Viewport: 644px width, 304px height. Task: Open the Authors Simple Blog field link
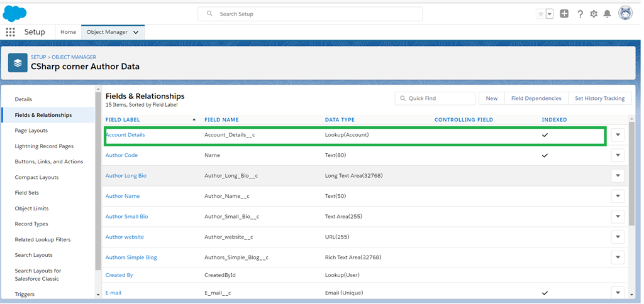coord(131,258)
